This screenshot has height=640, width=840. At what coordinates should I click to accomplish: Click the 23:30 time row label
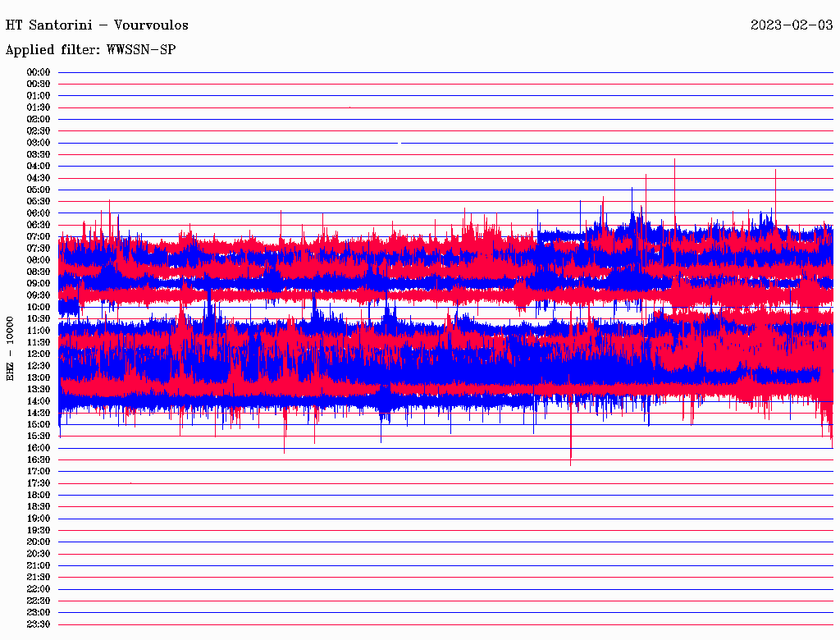point(39,624)
